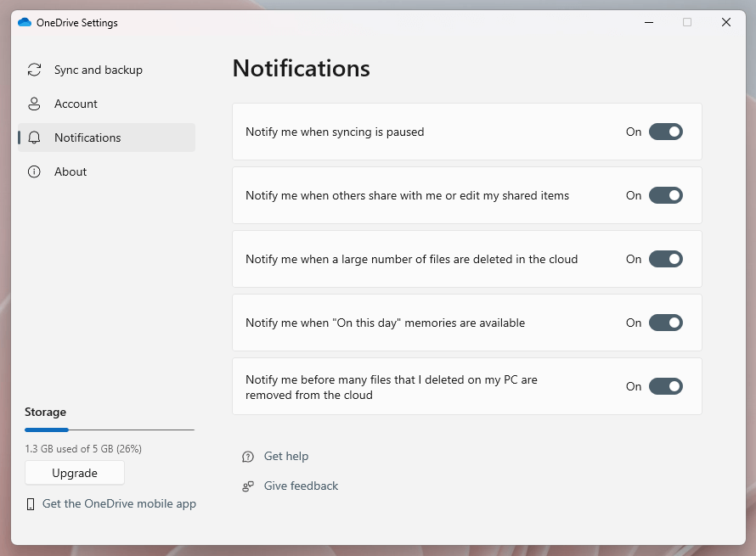The image size is (756, 556).
Task: Click the Give feedback person icon
Action: tap(248, 486)
